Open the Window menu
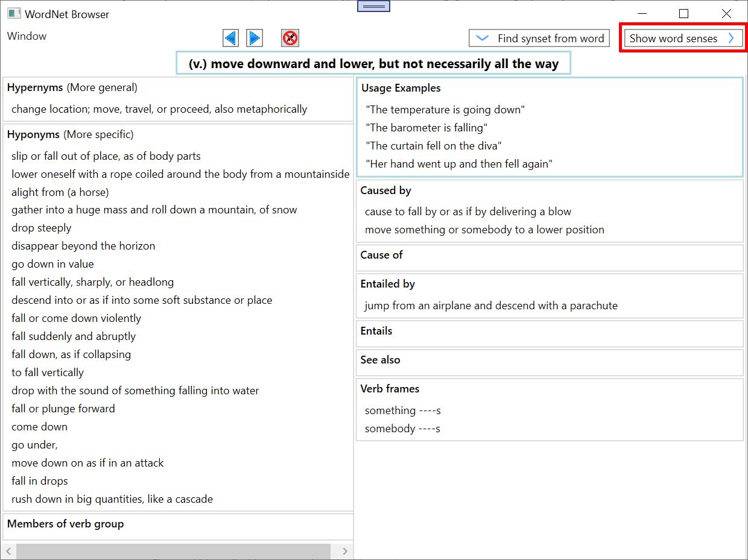 click(27, 36)
